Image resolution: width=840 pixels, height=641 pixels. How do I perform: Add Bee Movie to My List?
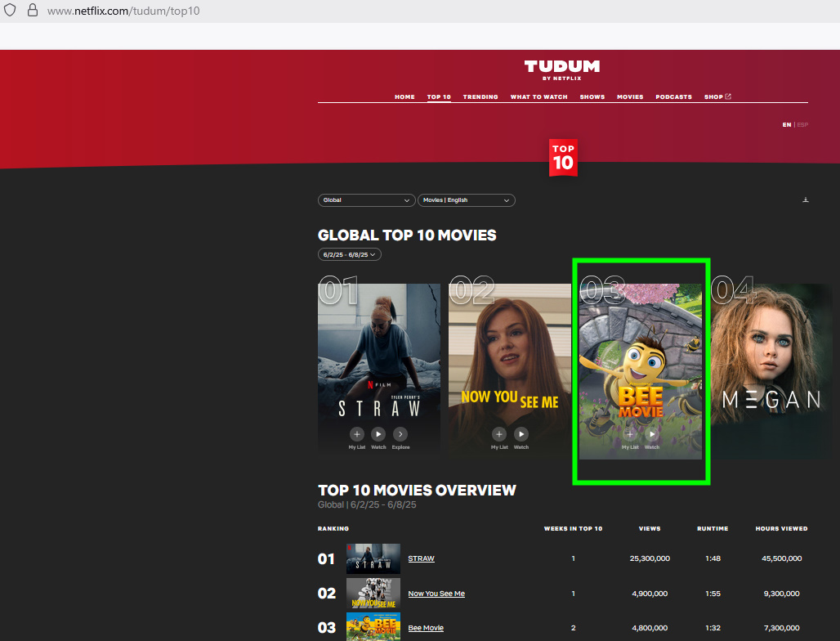pyautogui.click(x=630, y=434)
